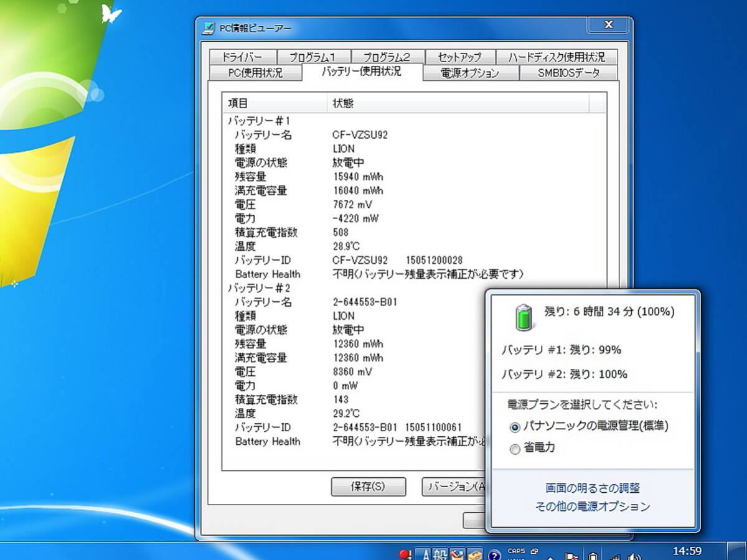Switch to the PC使用状況 tab
The width and height of the screenshot is (747, 560).
pos(255,73)
